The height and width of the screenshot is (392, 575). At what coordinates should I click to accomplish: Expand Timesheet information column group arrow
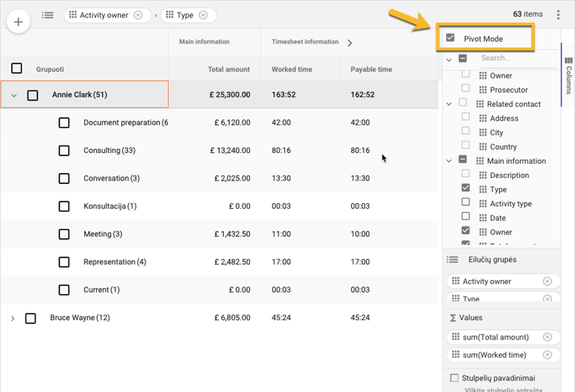point(350,43)
